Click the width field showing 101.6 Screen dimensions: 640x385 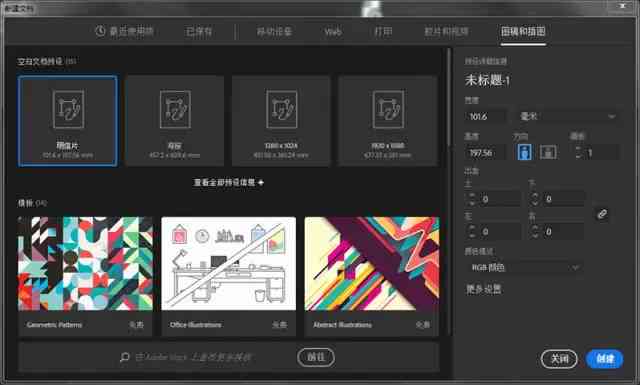pyautogui.click(x=486, y=117)
